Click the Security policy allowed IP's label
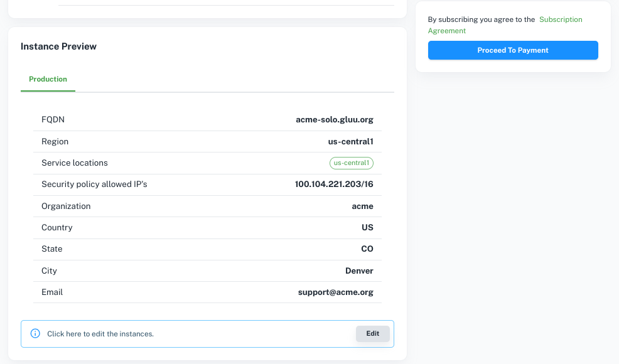619x364 pixels. click(94, 185)
